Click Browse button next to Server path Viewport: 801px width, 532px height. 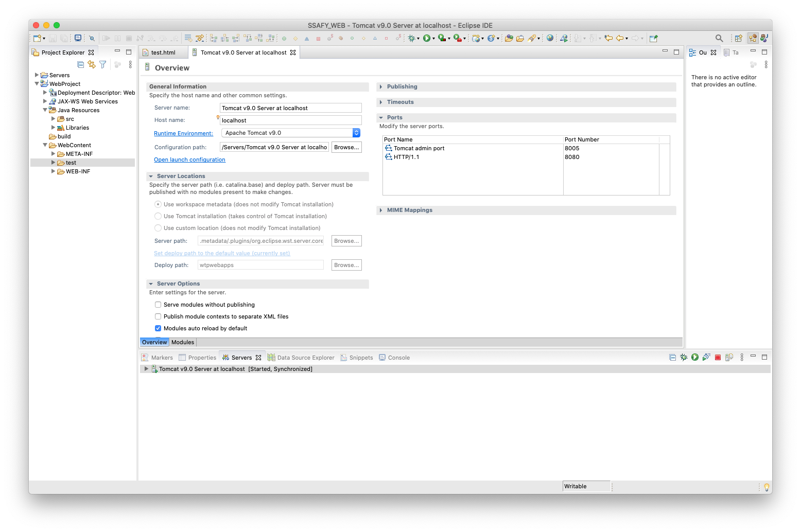(x=346, y=241)
